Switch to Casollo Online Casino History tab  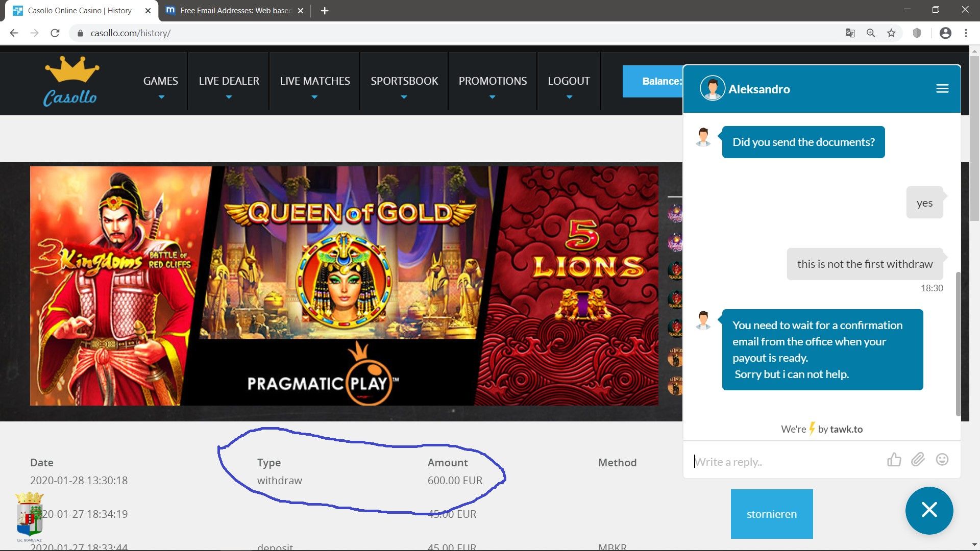[x=82, y=11]
